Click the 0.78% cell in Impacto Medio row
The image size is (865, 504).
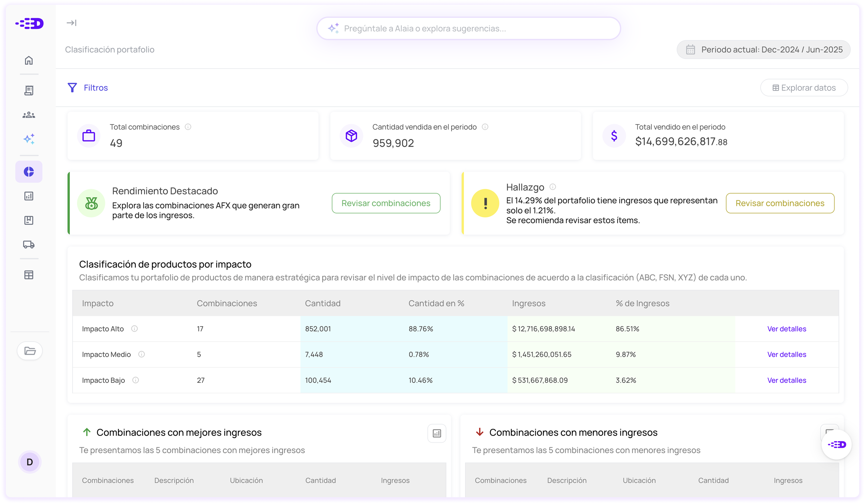(x=419, y=354)
